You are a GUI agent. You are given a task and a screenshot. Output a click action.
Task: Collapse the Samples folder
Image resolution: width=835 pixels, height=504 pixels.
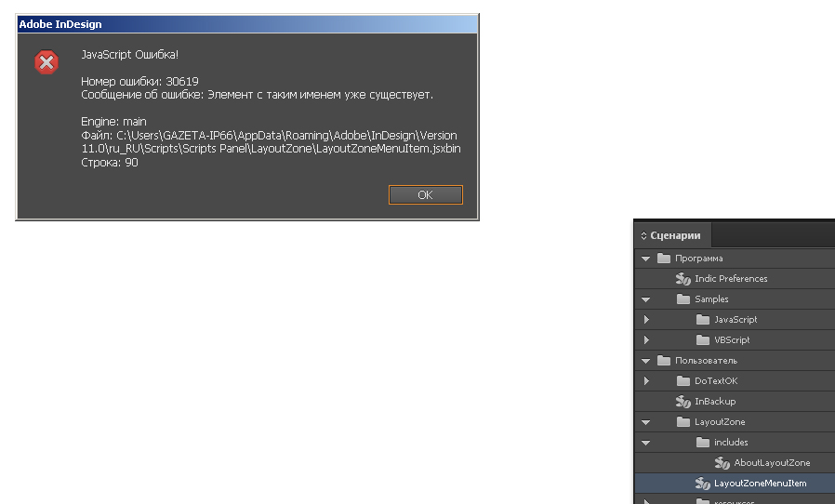coord(646,299)
